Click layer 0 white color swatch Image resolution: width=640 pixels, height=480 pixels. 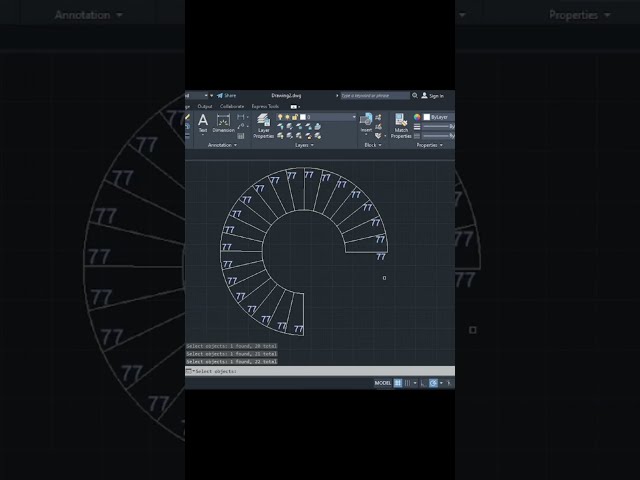tap(302, 117)
